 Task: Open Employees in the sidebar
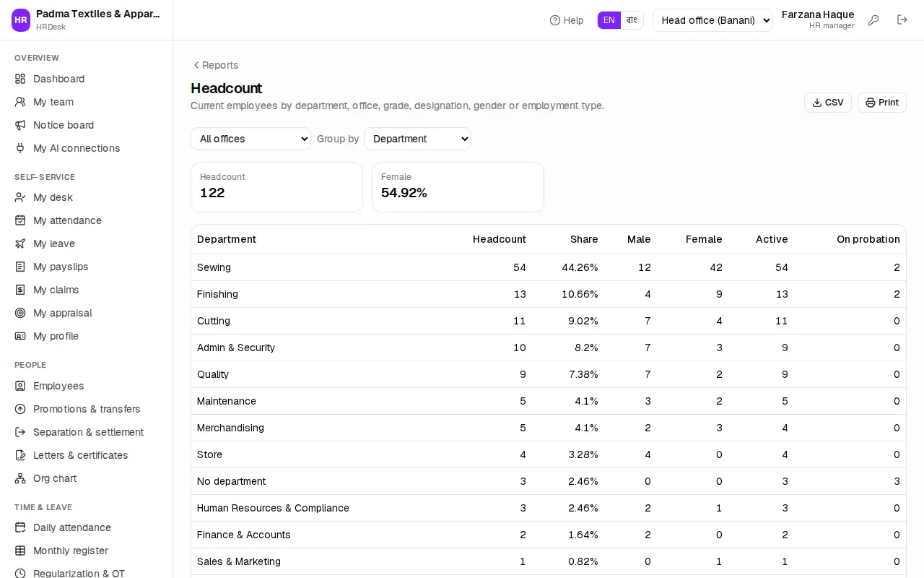pos(87,386)
